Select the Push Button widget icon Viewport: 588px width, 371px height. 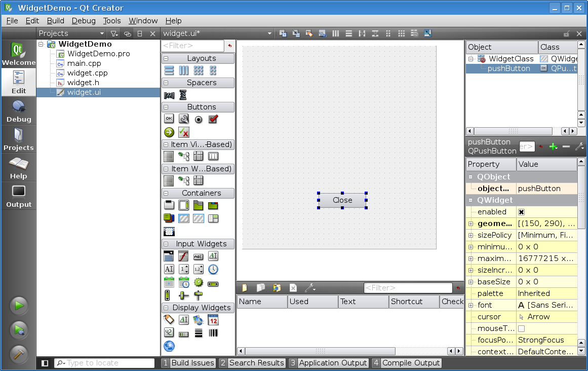click(169, 119)
